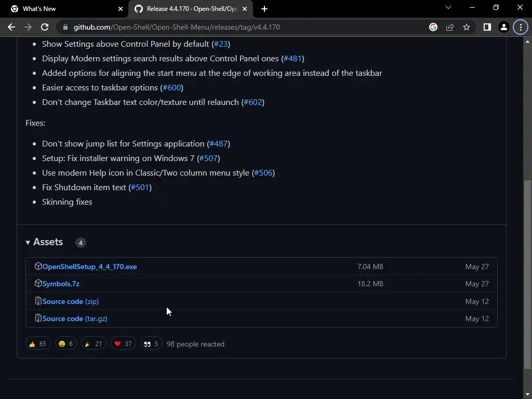
Task: Open issue #600 link
Action: [x=171, y=87]
